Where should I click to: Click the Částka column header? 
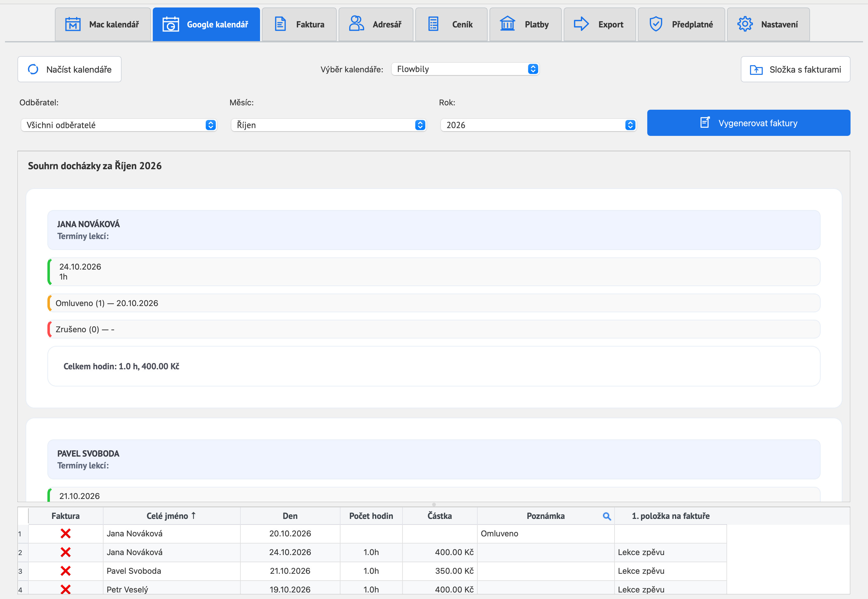pyautogui.click(x=440, y=516)
